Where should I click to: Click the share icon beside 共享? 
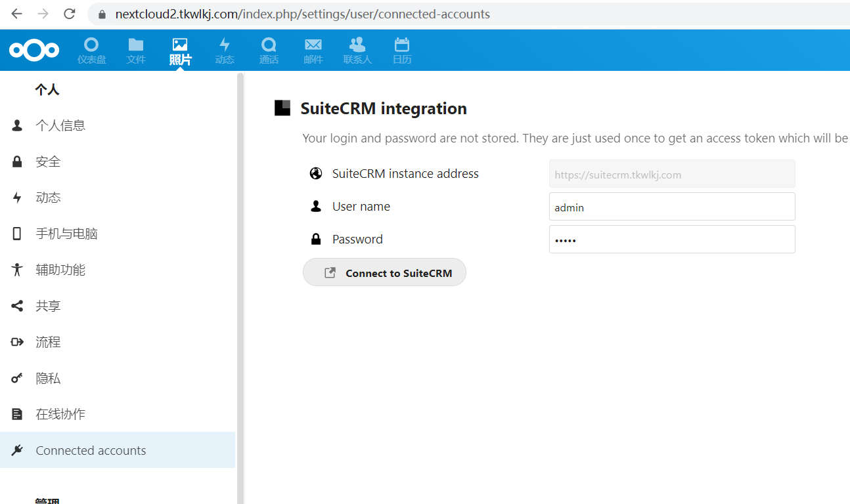click(x=17, y=306)
